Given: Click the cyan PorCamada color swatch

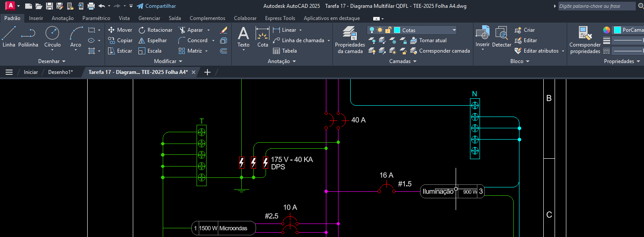Looking at the screenshot, I should 617,30.
